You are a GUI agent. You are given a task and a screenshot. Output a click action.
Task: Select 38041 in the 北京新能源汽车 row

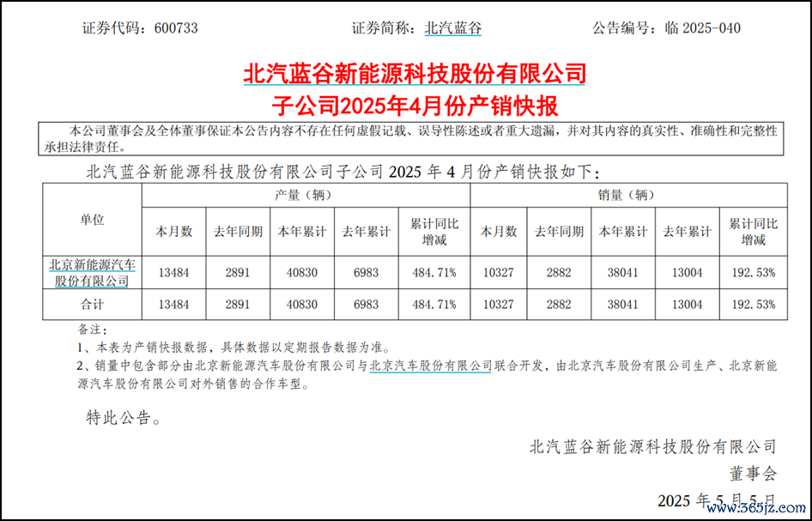(623, 272)
